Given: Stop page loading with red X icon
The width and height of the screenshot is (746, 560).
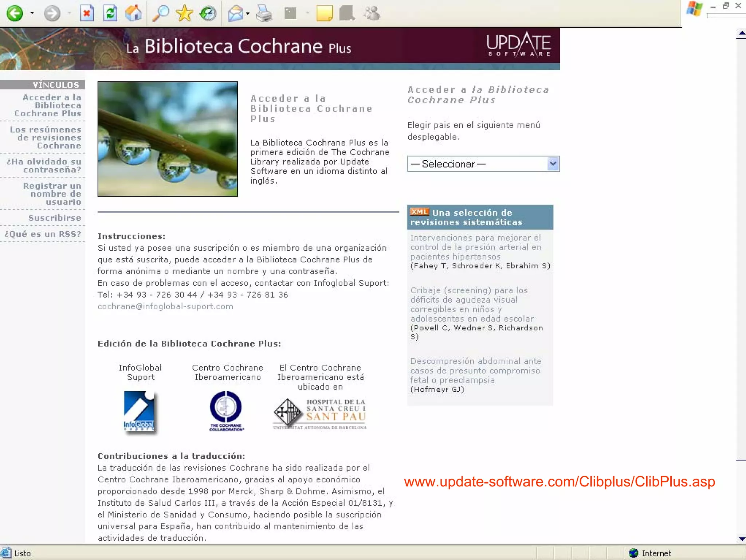Looking at the screenshot, I should [87, 13].
